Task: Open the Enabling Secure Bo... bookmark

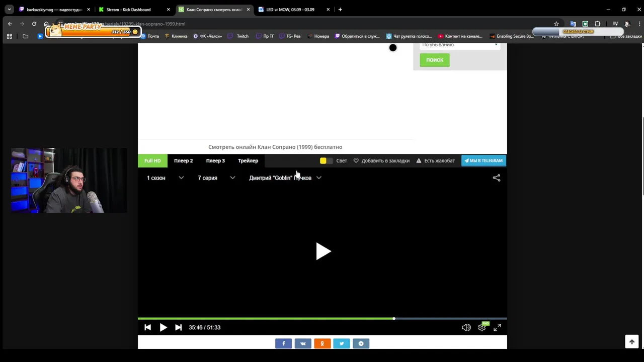Action: 512,36
